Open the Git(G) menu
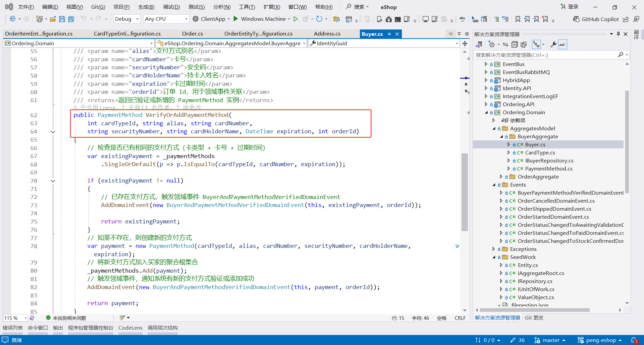Screen dimensions: 644x345 pos(98,7)
